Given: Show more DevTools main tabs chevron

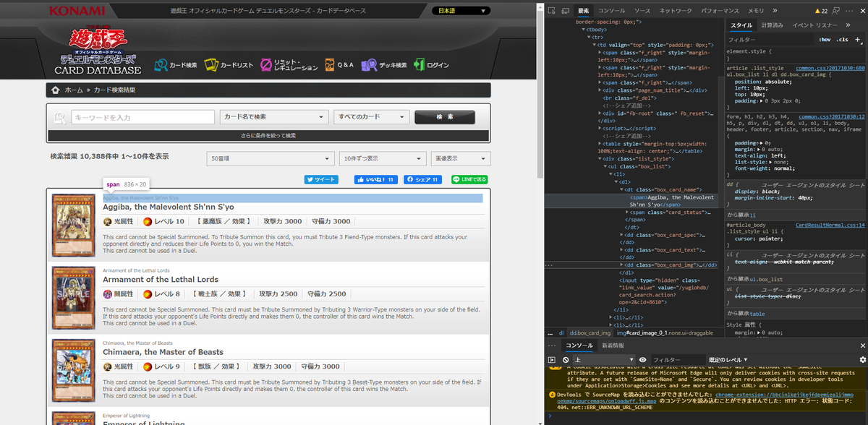Looking at the screenshot, I should click(775, 11).
